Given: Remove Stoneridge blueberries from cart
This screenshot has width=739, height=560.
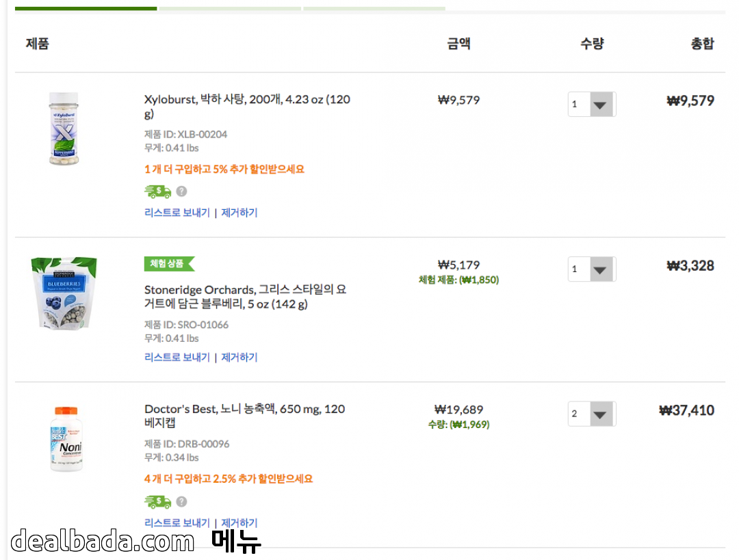Looking at the screenshot, I should 239,357.
